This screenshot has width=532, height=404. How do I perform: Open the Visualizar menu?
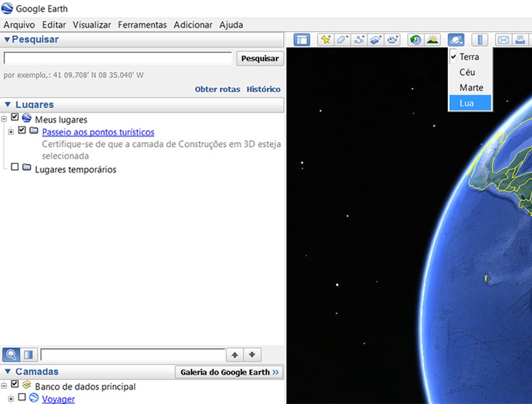tap(91, 25)
